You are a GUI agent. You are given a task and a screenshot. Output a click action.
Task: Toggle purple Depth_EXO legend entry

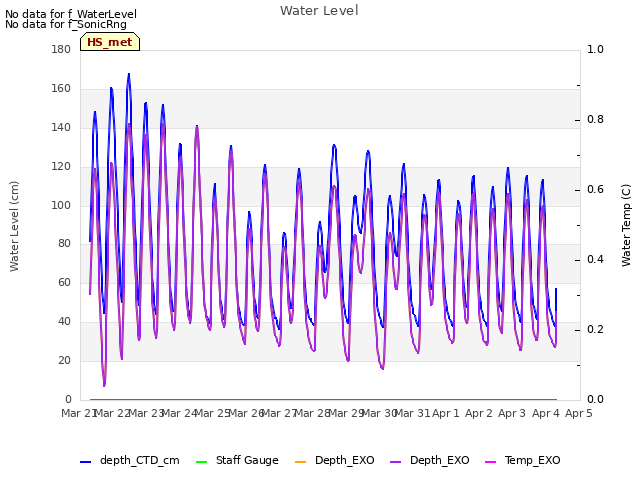[x=429, y=460]
